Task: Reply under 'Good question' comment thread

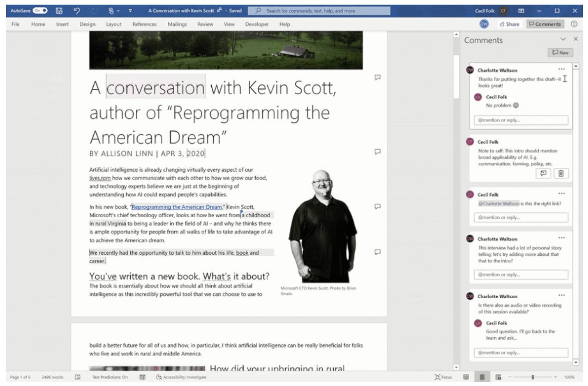Action: pyautogui.click(x=521, y=353)
